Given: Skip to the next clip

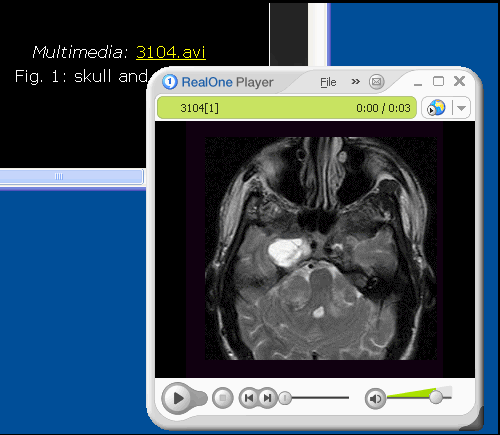Looking at the screenshot, I should pos(267,398).
